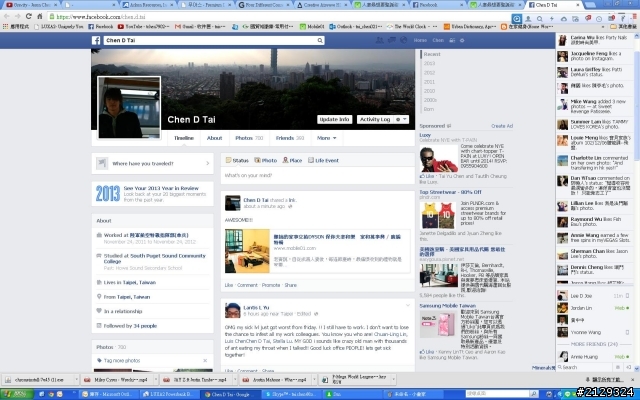This screenshot has width=640, height=400.
Task: Click the Chen D Tai profile picture
Action: click(129, 107)
